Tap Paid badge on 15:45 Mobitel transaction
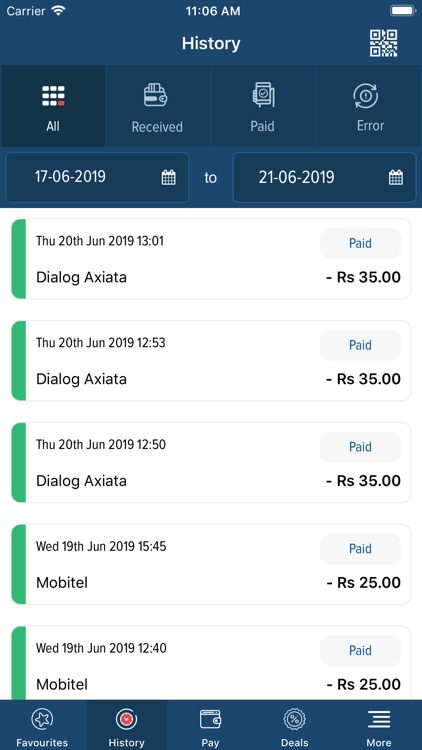The width and height of the screenshot is (422, 750). pos(360,549)
